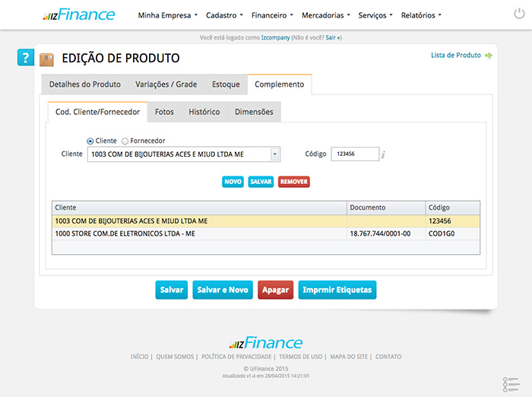Click the izFinance logo in header
The height and width of the screenshot is (397, 532).
(78, 14)
